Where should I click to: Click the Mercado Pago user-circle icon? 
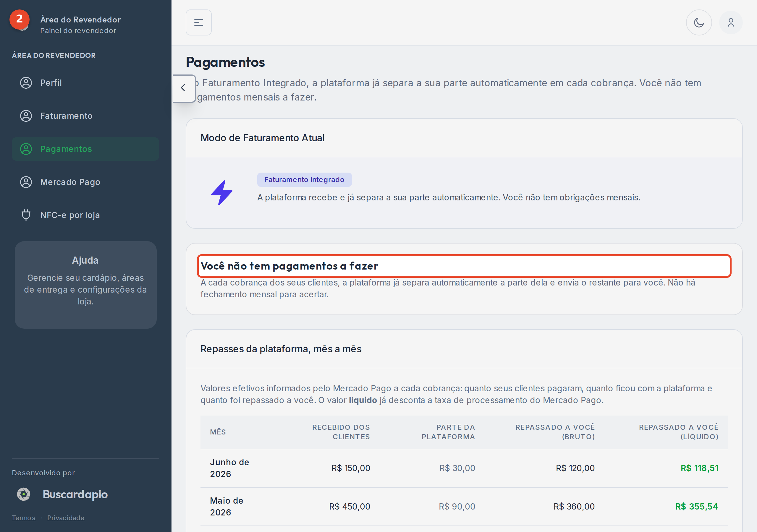(x=26, y=182)
